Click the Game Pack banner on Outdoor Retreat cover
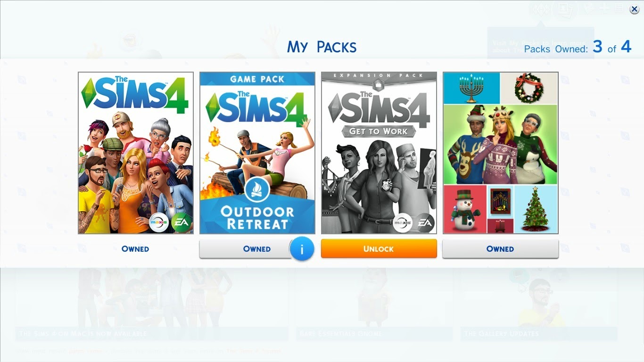 [257, 79]
